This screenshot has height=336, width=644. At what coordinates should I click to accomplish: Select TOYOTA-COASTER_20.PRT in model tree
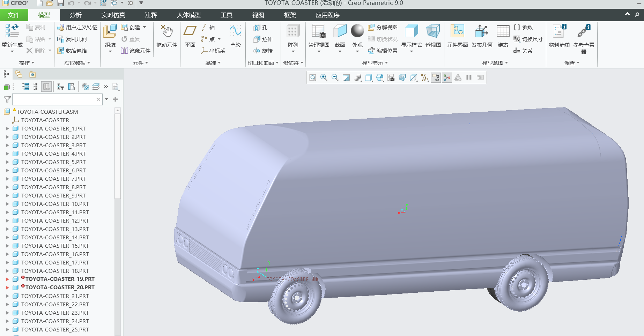click(60, 288)
